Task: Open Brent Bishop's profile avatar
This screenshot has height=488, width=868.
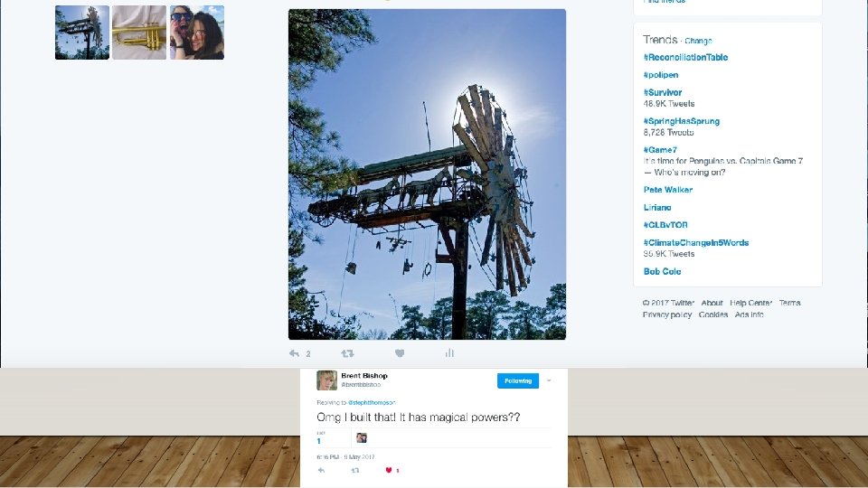Action: coord(326,380)
